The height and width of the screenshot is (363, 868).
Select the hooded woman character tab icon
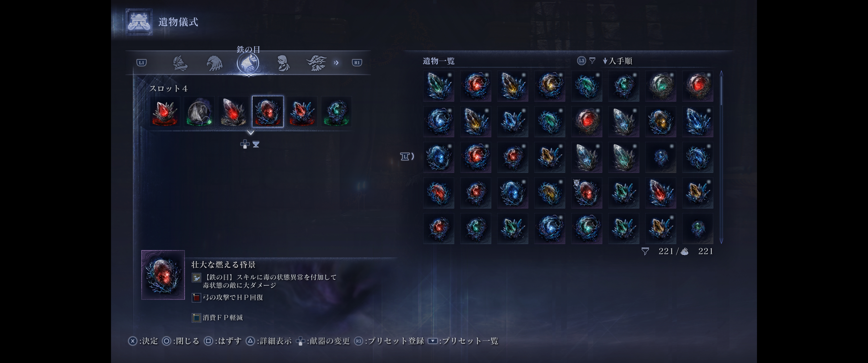click(x=283, y=63)
